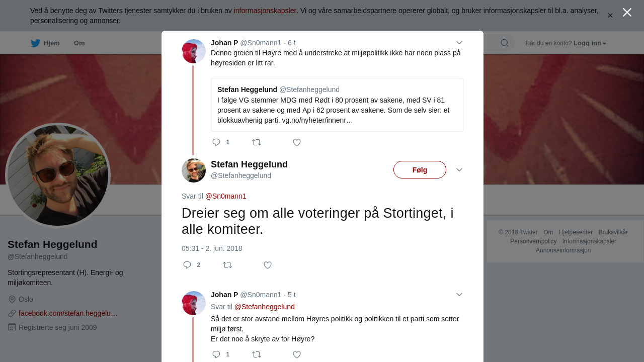Image resolution: width=644 pixels, height=362 pixels.
Task: Open the Logg inn dropdown
Action: pyautogui.click(x=590, y=43)
